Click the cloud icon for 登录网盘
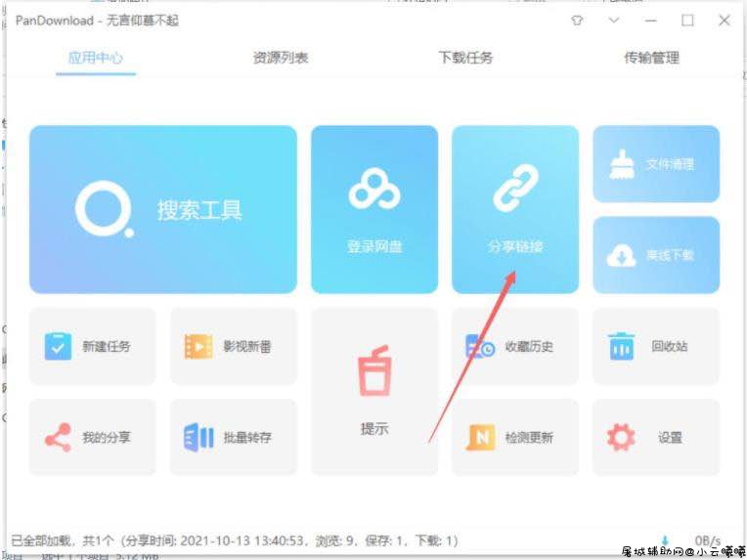The height and width of the screenshot is (560, 747). coord(374,189)
